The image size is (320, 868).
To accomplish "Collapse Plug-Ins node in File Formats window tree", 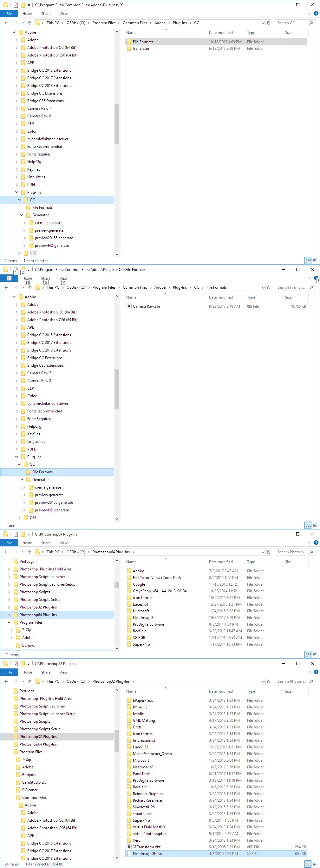I will click(x=16, y=457).
